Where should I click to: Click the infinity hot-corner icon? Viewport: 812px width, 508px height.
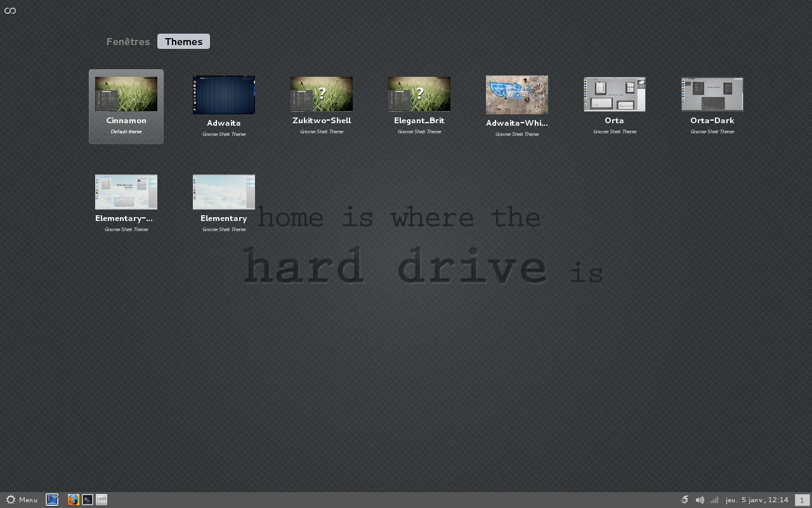[10, 10]
